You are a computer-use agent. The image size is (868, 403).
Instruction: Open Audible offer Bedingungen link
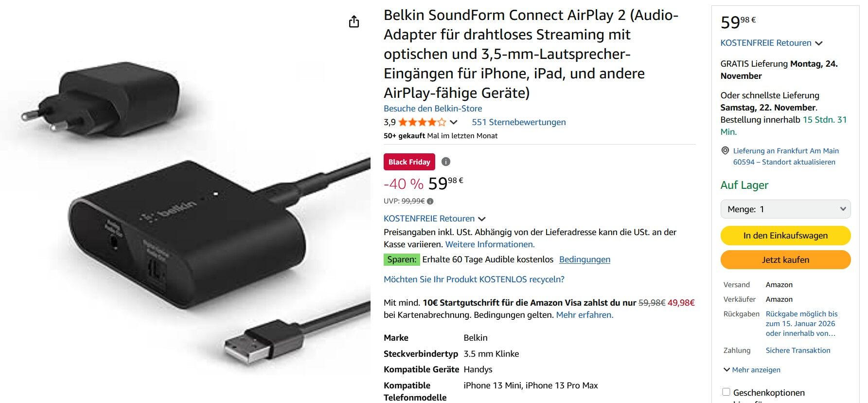585,259
